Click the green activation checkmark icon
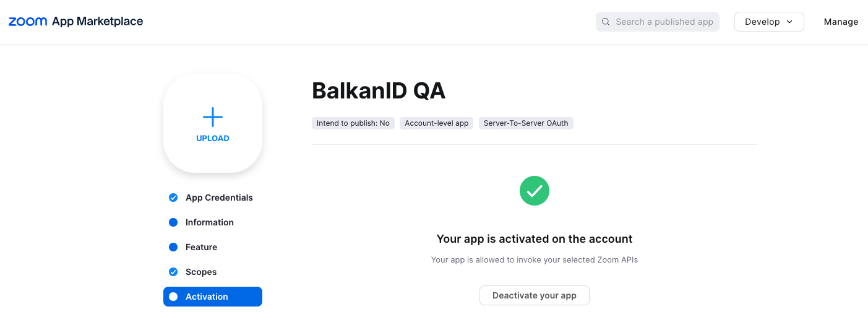Screen dimensions: 868x335 coord(535,191)
